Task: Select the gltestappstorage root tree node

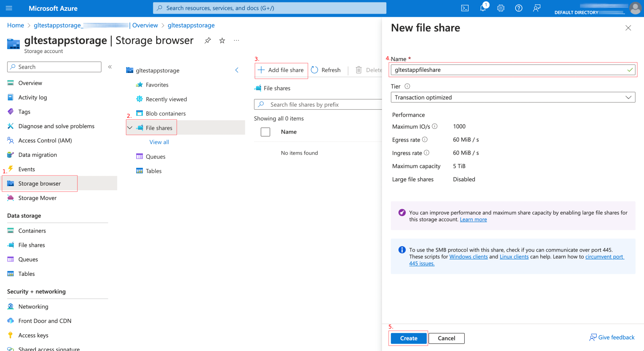Action: [157, 70]
